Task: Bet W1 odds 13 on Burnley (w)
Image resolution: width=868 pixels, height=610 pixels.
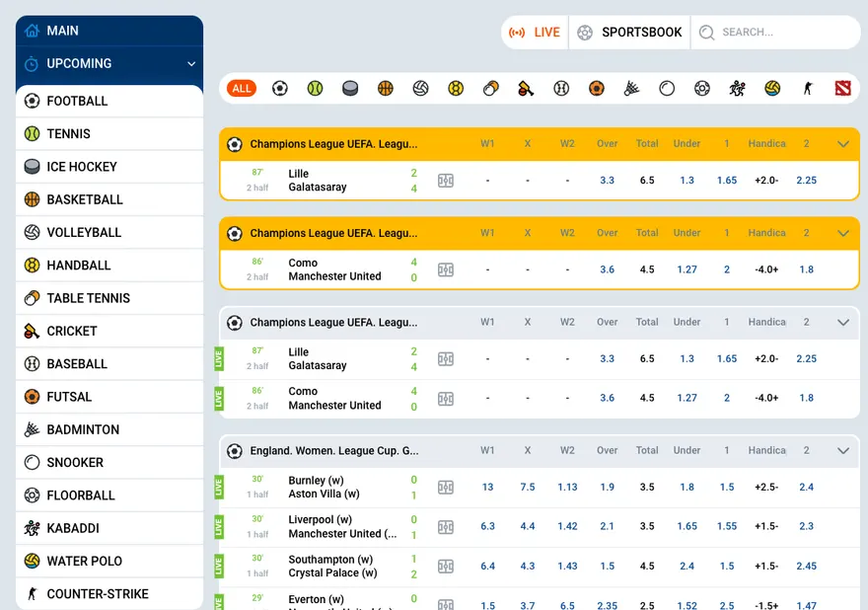Action: [487, 487]
